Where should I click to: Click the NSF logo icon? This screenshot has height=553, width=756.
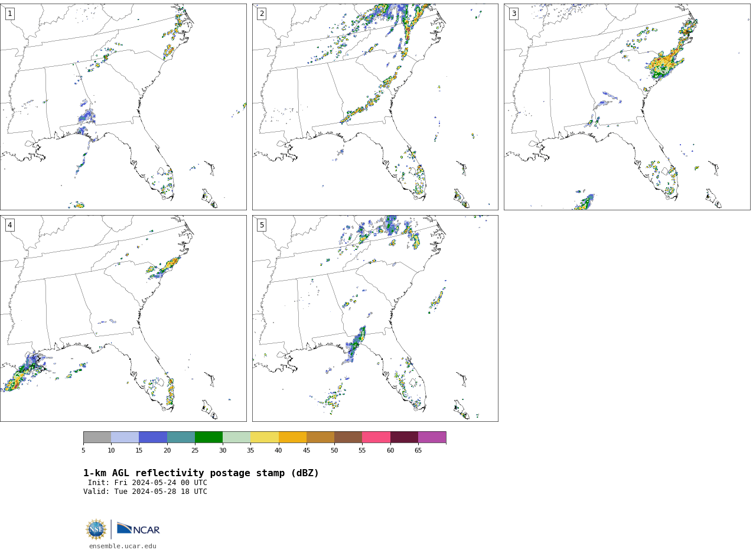tap(96, 529)
